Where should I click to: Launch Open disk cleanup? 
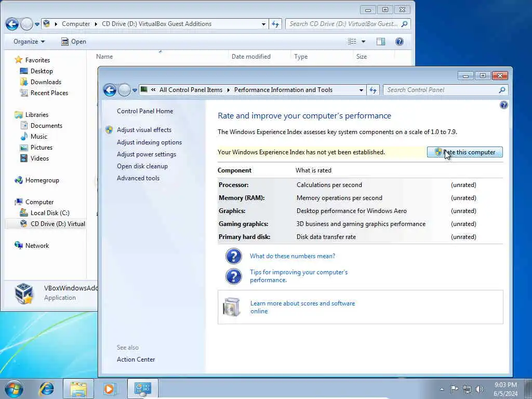click(142, 166)
